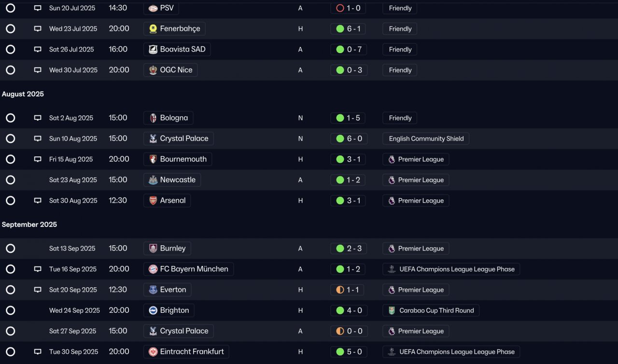
Task: Click the Newcastle club crest icon
Action: [x=153, y=180]
